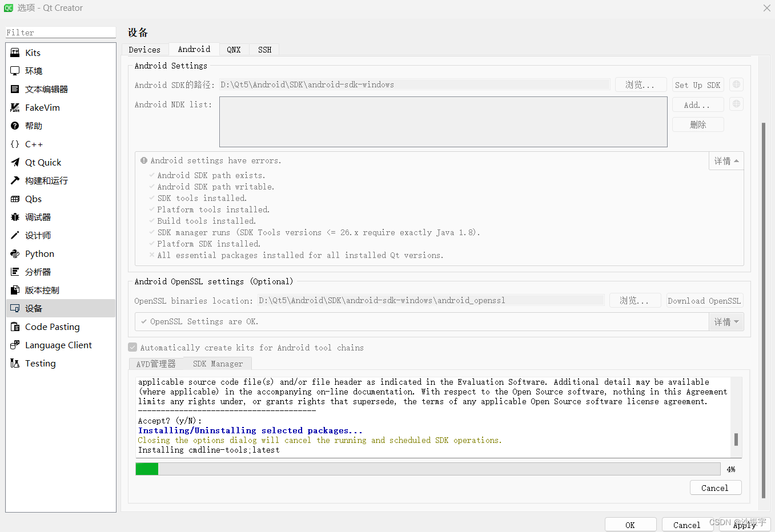Select the Python category icon
This screenshot has width=775, height=532.
(15, 253)
